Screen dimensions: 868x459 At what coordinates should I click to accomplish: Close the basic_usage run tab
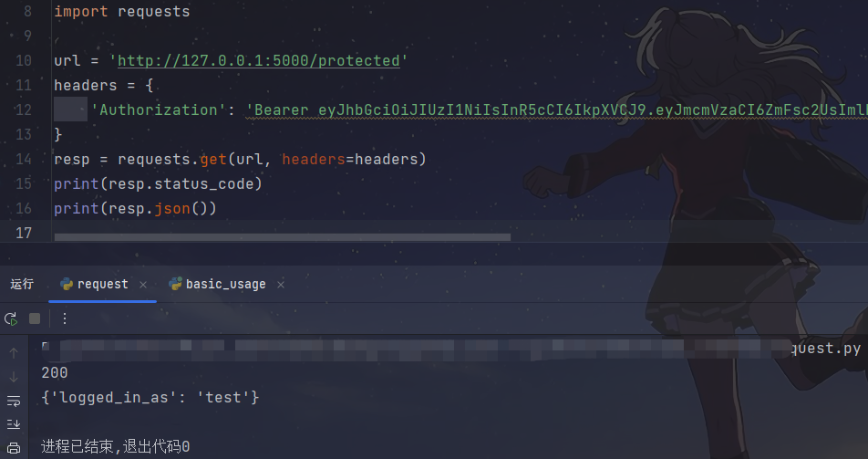pyautogui.click(x=281, y=285)
